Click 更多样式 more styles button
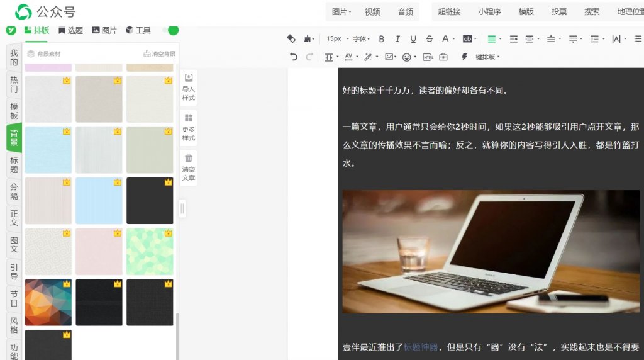The width and height of the screenshot is (644, 360). (189, 127)
